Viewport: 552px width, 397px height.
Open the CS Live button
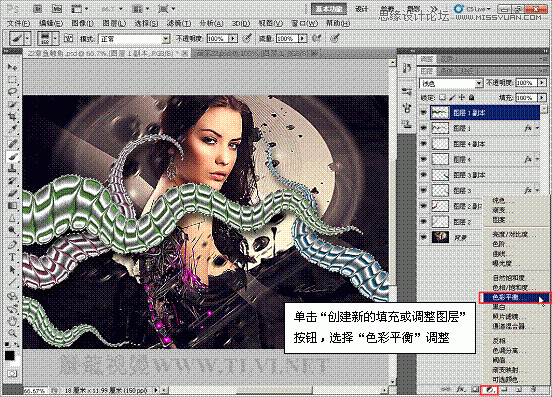(x=473, y=9)
